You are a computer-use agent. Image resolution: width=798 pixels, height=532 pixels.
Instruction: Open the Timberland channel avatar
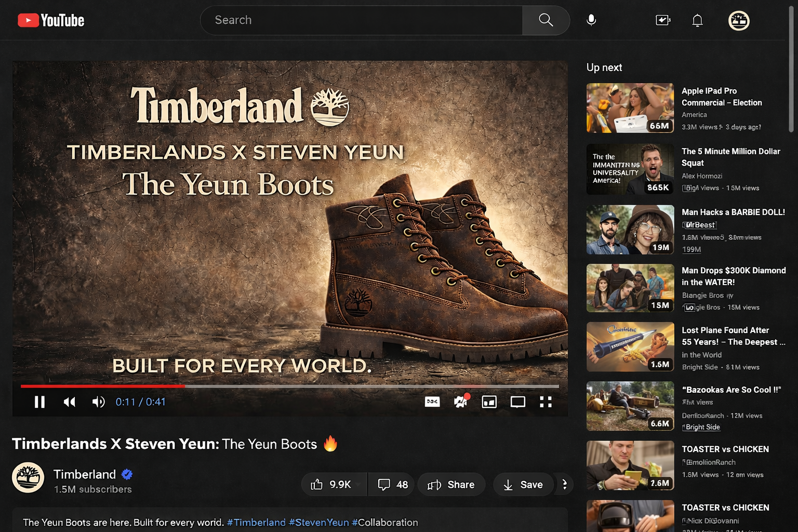tap(28, 477)
